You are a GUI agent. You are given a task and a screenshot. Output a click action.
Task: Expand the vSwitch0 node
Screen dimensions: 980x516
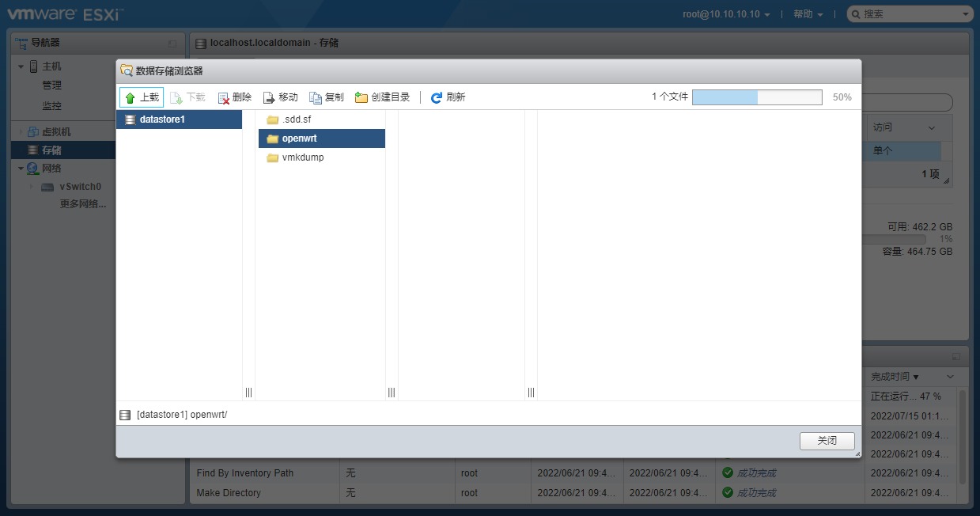coord(32,187)
